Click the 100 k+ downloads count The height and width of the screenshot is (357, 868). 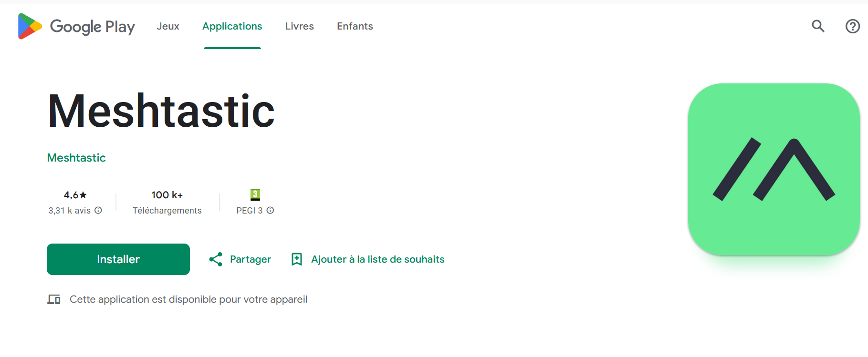click(167, 195)
